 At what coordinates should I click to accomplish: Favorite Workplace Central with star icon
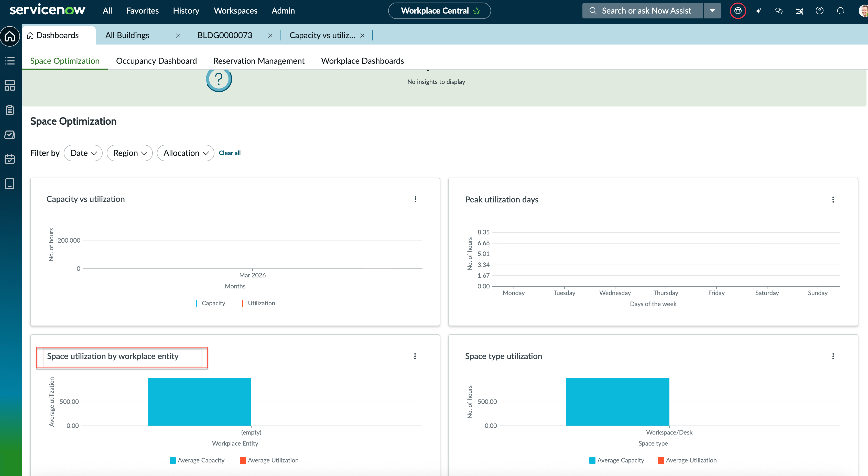point(476,11)
